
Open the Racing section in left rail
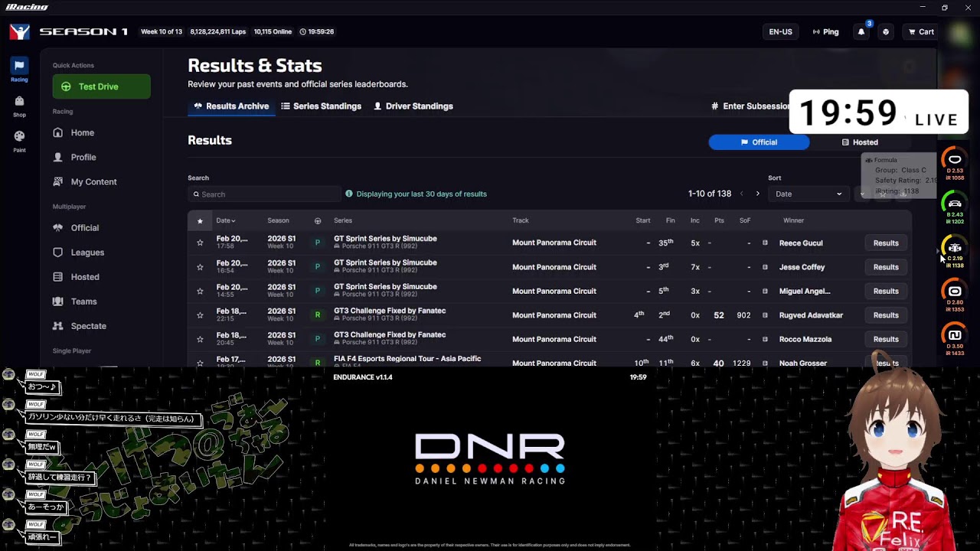[19, 70]
